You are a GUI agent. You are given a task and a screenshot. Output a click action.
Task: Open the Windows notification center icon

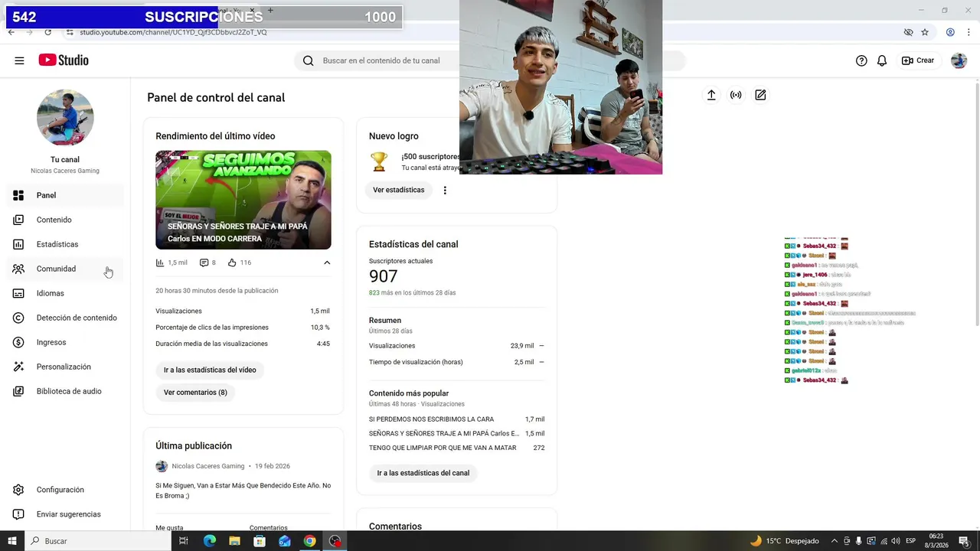(964, 541)
